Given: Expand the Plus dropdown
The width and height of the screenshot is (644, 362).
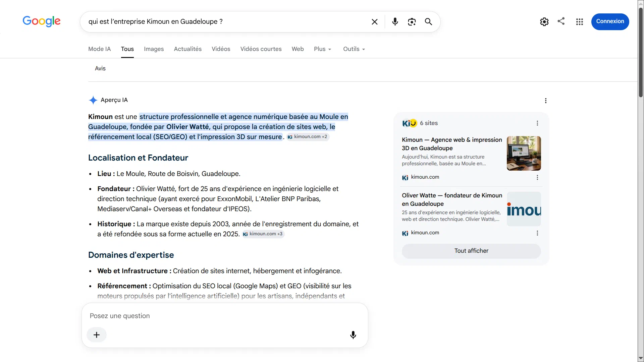Looking at the screenshot, I should (323, 49).
